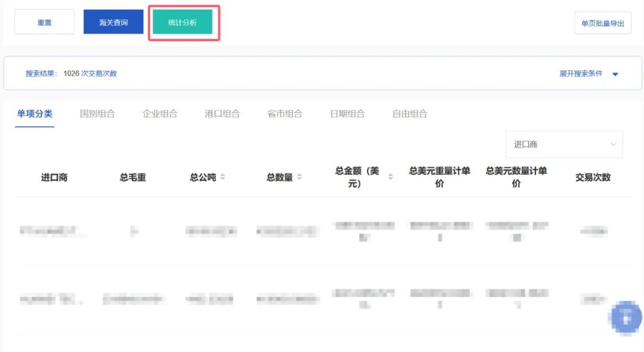Go to the 省市组合 tab

tap(284, 113)
